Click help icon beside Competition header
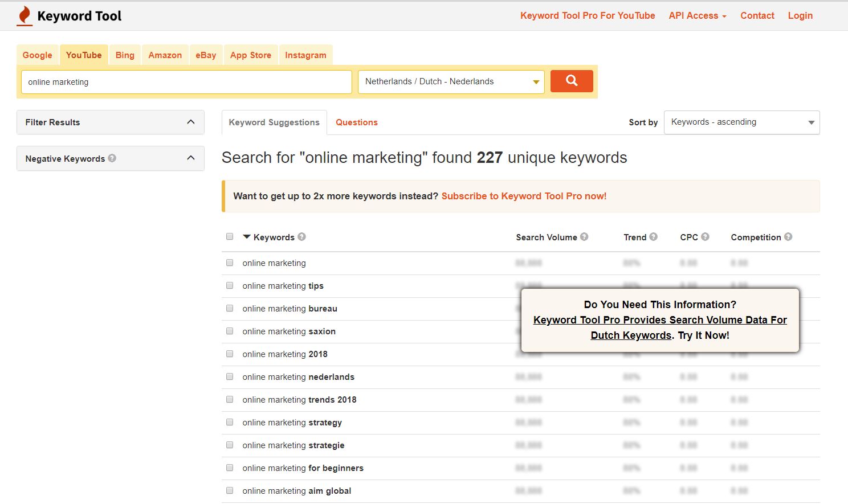Image resolution: width=848 pixels, height=504 pixels. (x=788, y=237)
